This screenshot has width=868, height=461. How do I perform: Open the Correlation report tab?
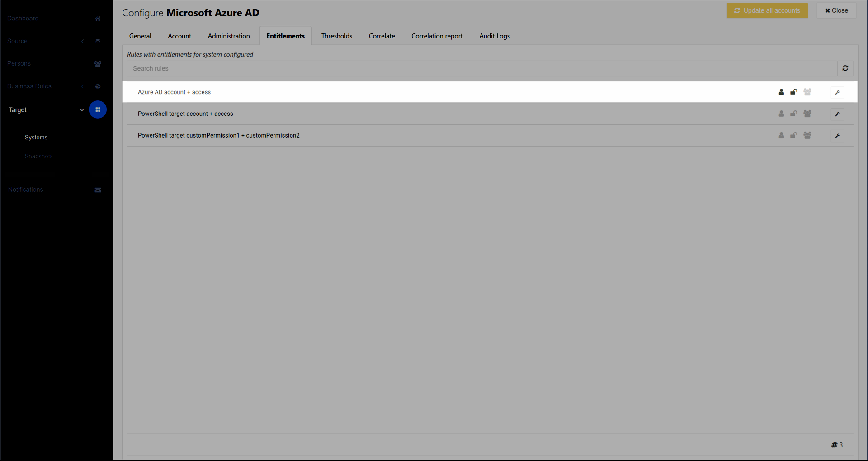pos(437,36)
